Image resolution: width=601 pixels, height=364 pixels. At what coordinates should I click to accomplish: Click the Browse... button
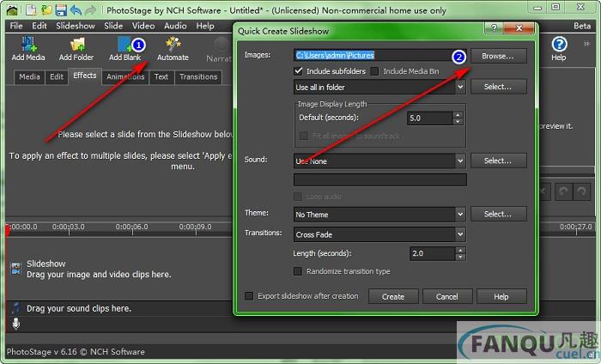point(498,56)
